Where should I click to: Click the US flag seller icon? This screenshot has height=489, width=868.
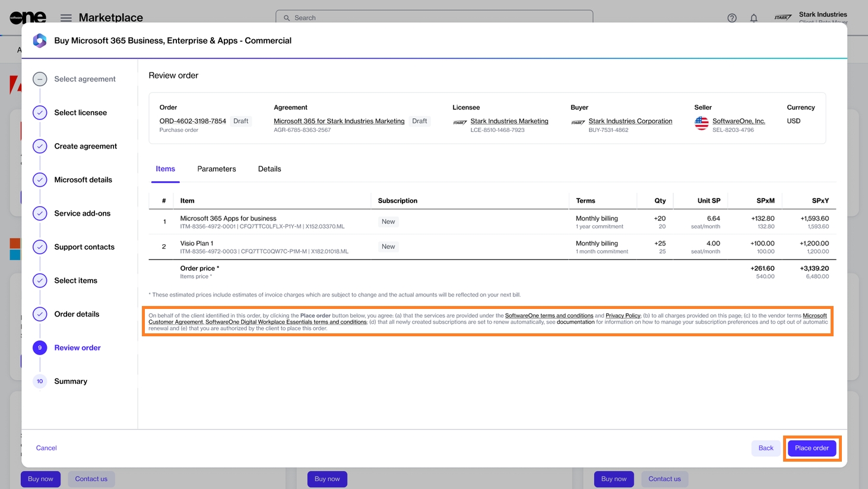(702, 123)
